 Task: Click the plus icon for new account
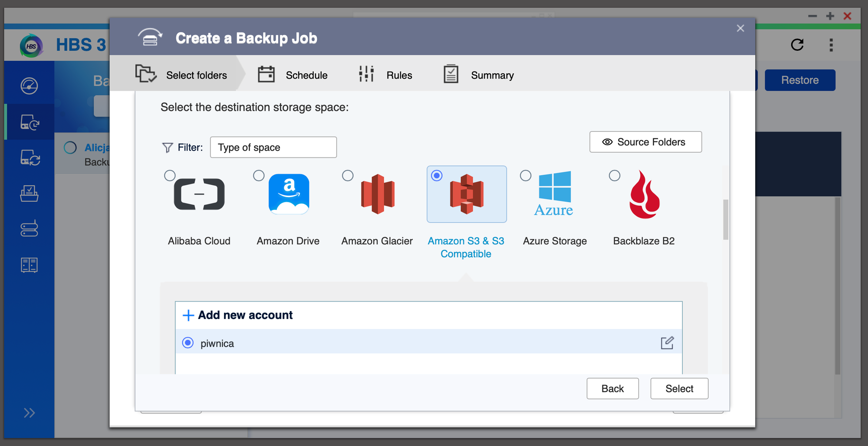tap(188, 315)
